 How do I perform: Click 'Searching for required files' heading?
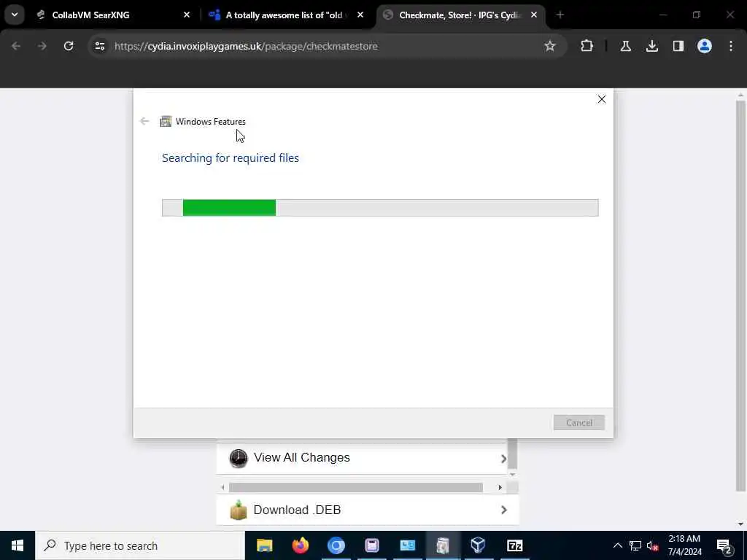click(x=230, y=157)
